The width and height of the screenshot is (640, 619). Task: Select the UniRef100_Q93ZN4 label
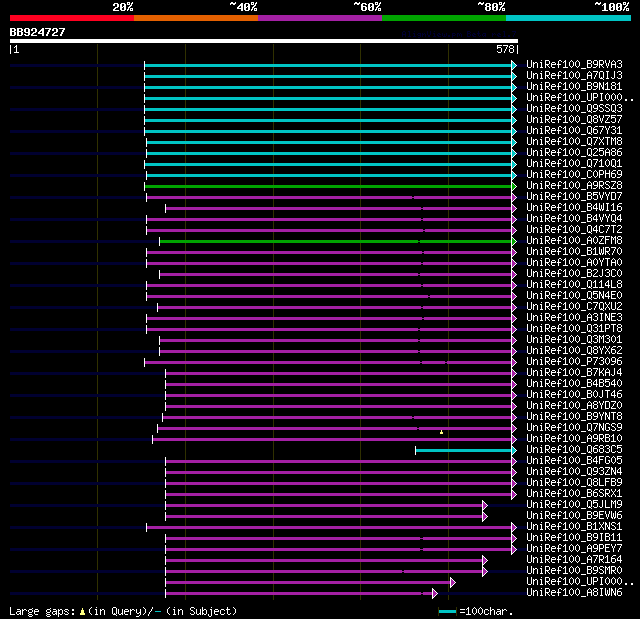(574, 472)
